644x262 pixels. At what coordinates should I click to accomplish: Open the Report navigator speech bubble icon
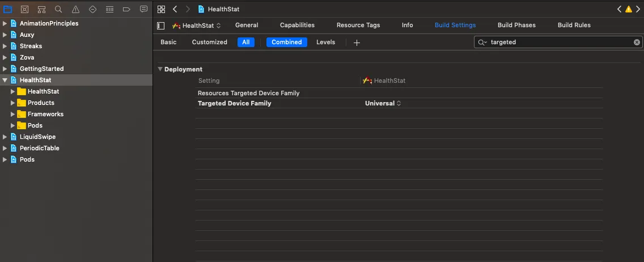143,9
